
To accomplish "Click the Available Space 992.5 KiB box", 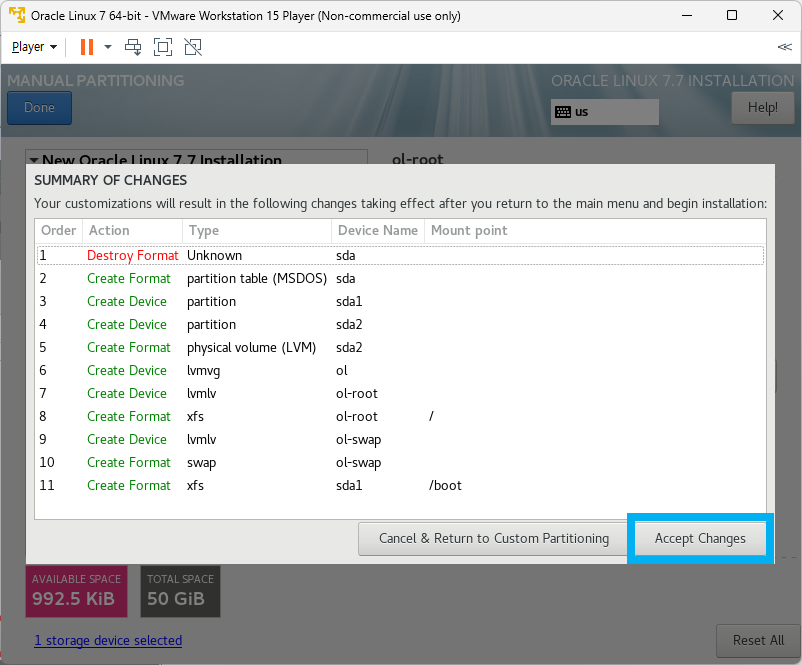I will pos(76,591).
